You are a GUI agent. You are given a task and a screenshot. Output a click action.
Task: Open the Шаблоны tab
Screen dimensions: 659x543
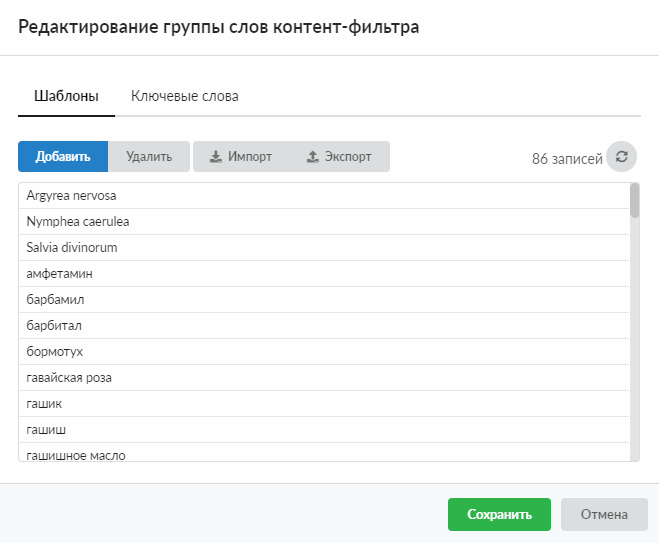click(x=66, y=97)
